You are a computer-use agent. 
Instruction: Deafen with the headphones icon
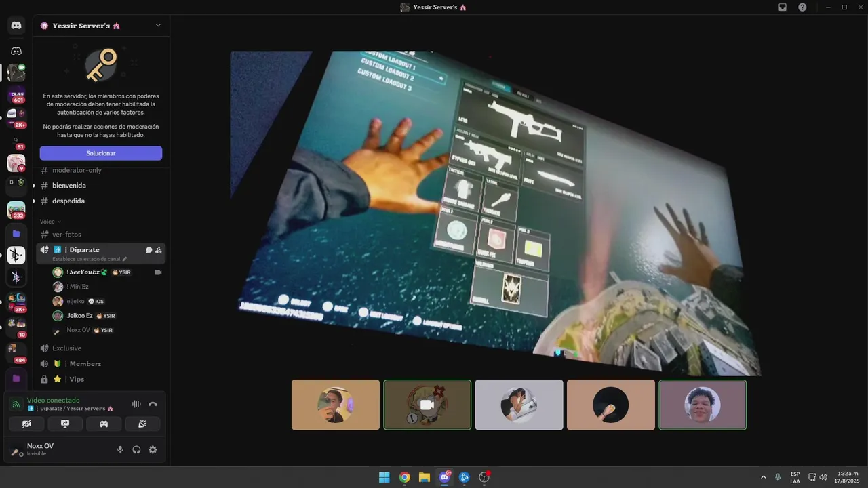pos(136,449)
